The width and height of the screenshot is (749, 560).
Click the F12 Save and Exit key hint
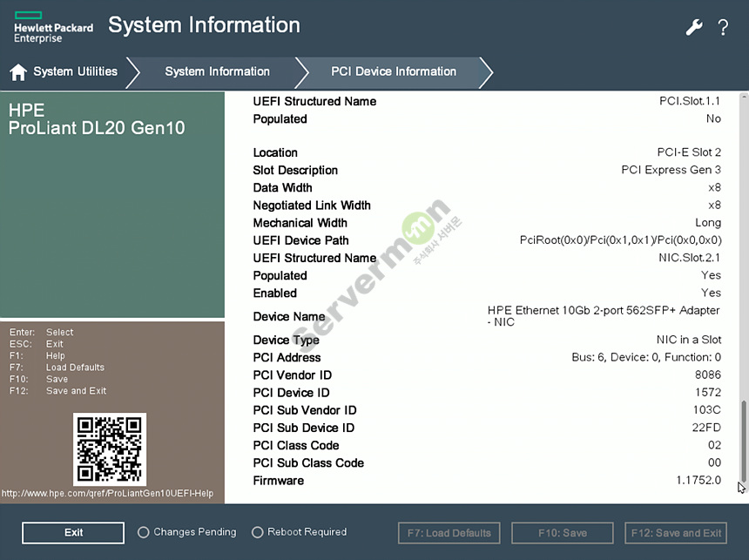coord(57,391)
